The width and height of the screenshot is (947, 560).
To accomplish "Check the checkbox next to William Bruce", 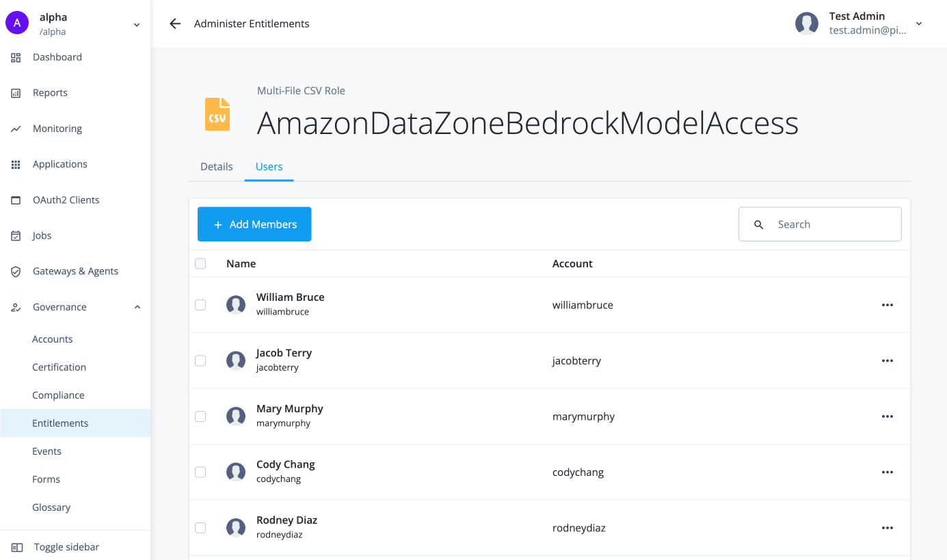I will pos(200,304).
